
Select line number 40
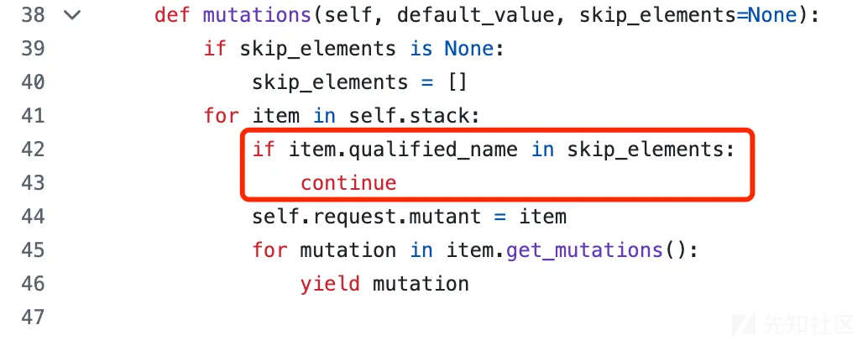(x=33, y=82)
